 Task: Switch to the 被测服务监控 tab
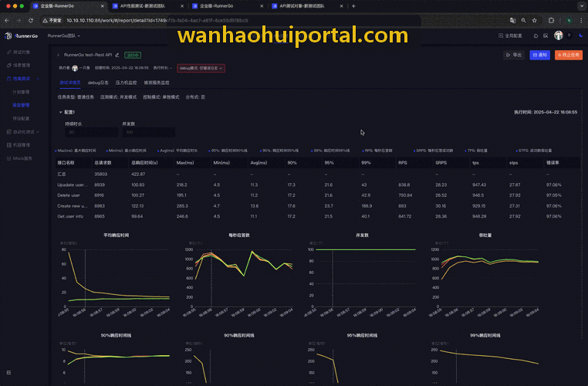tap(157, 83)
